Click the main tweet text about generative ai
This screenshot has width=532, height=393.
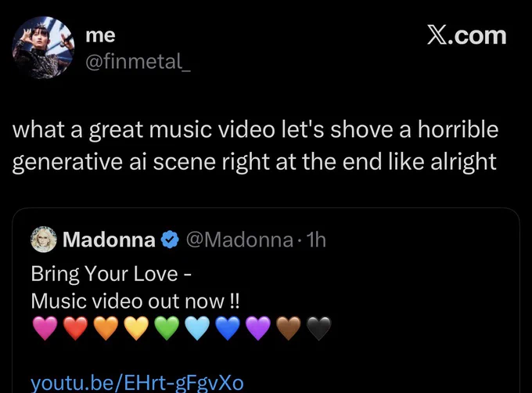tap(255, 146)
